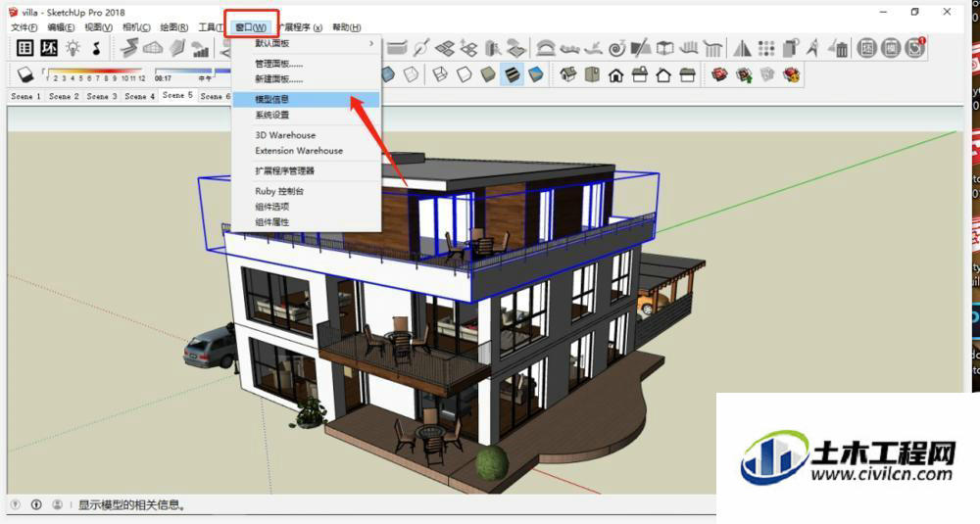980x524 pixels.
Task: Open the 扩展程序(x) menu
Action: point(301,26)
